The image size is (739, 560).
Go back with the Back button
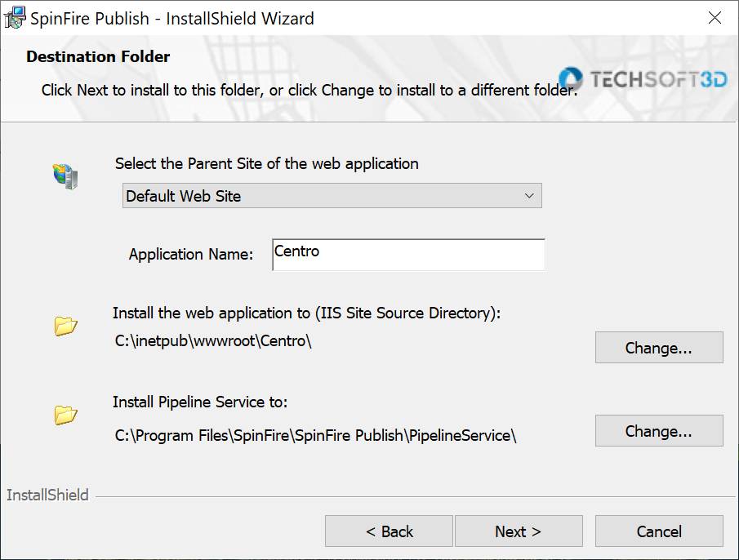[389, 531]
